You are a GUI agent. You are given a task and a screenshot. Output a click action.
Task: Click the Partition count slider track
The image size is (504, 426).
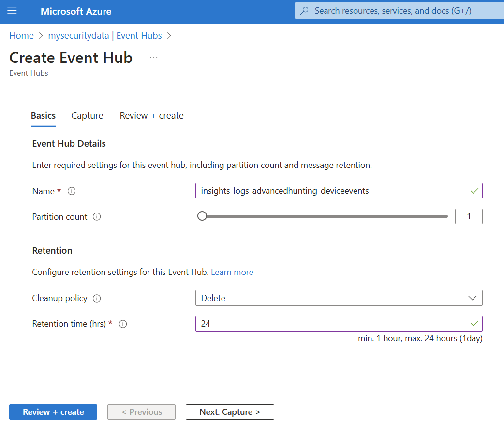click(323, 216)
